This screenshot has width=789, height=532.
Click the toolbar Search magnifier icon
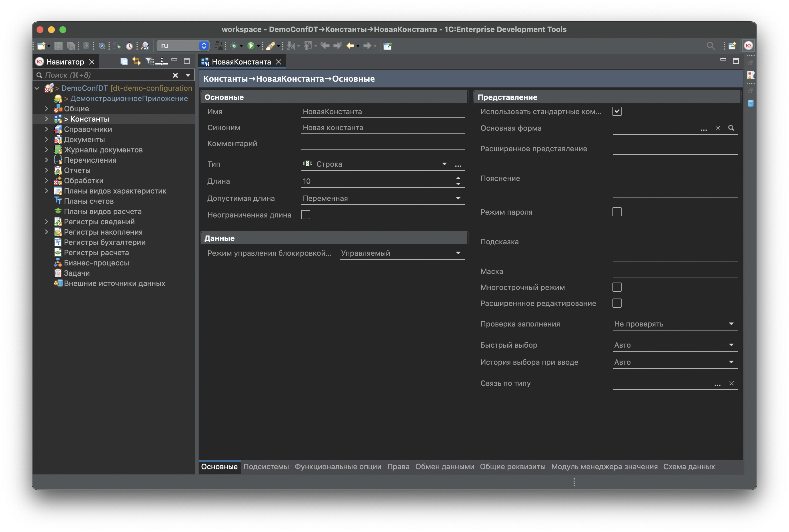click(710, 46)
